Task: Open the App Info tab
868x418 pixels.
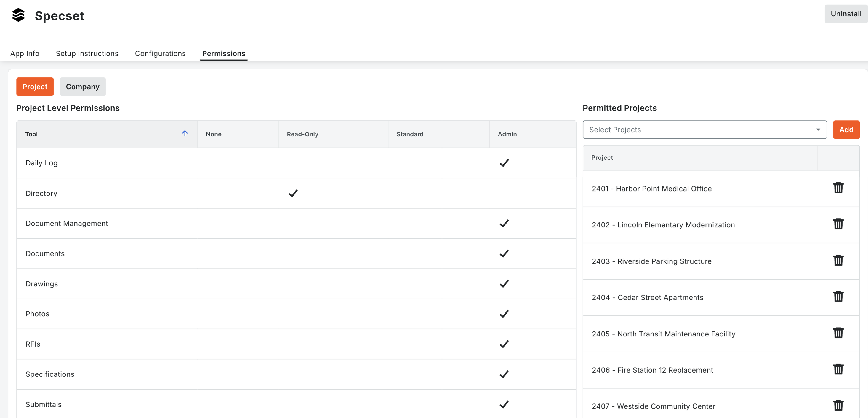Action: pyautogui.click(x=25, y=54)
